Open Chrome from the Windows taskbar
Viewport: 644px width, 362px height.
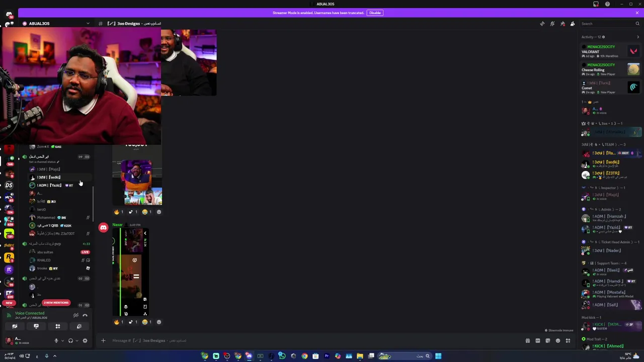[304, 356]
